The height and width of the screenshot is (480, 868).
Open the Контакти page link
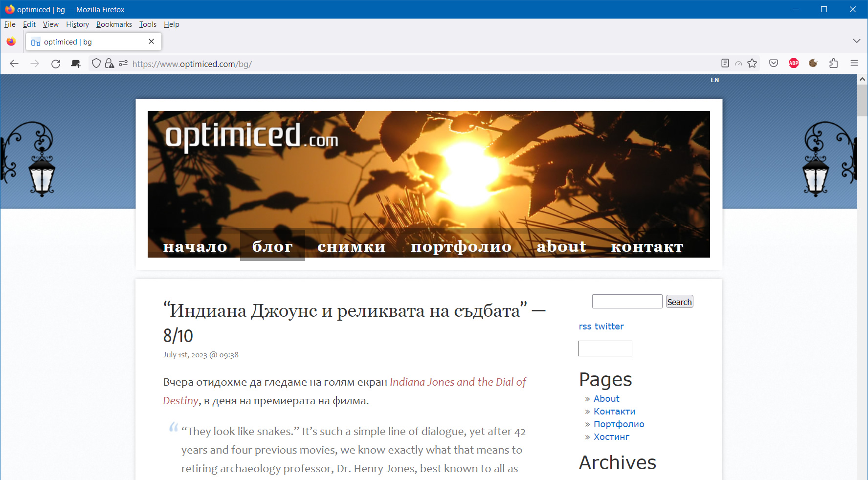point(614,412)
